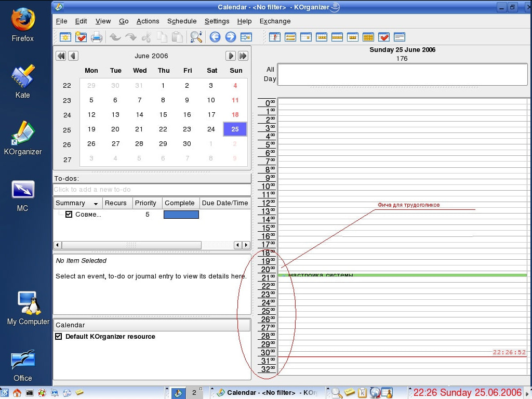Click the to-do Complete progress bar
The height and width of the screenshot is (399, 532).
click(x=181, y=215)
